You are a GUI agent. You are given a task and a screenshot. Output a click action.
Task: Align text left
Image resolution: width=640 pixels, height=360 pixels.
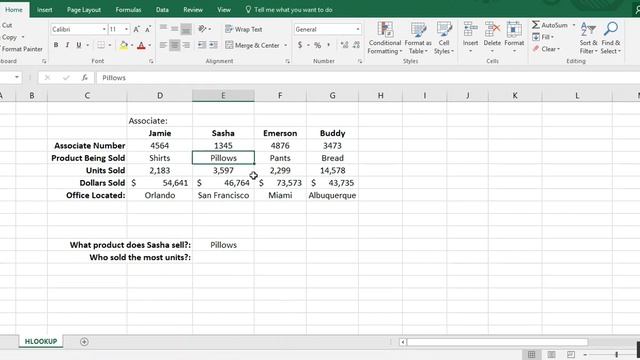click(163, 45)
